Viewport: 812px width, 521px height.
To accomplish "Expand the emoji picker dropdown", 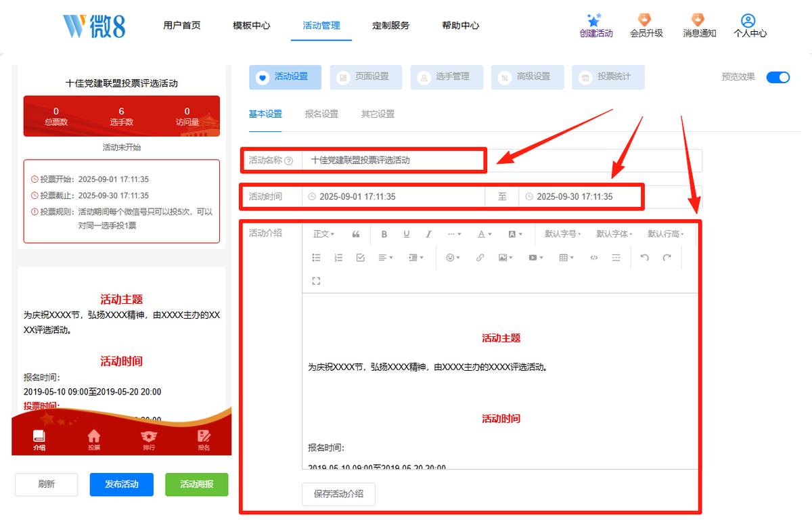I will (x=453, y=258).
